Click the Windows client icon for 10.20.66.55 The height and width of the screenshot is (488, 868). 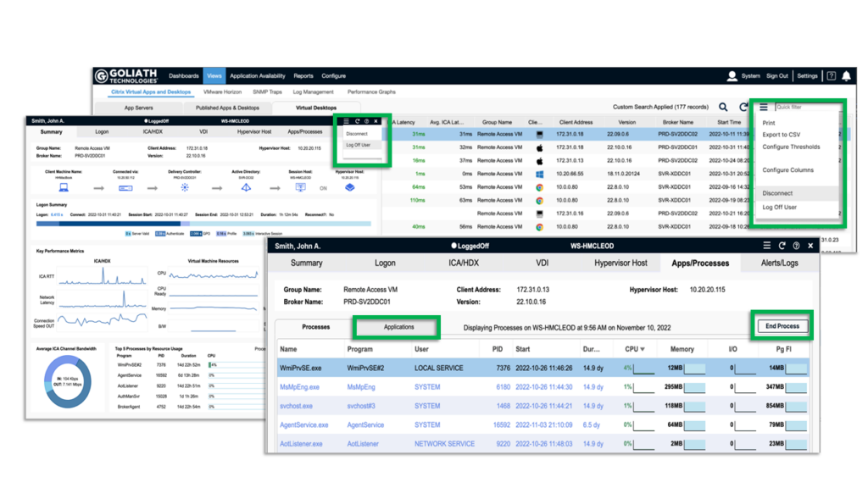click(539, 174)
